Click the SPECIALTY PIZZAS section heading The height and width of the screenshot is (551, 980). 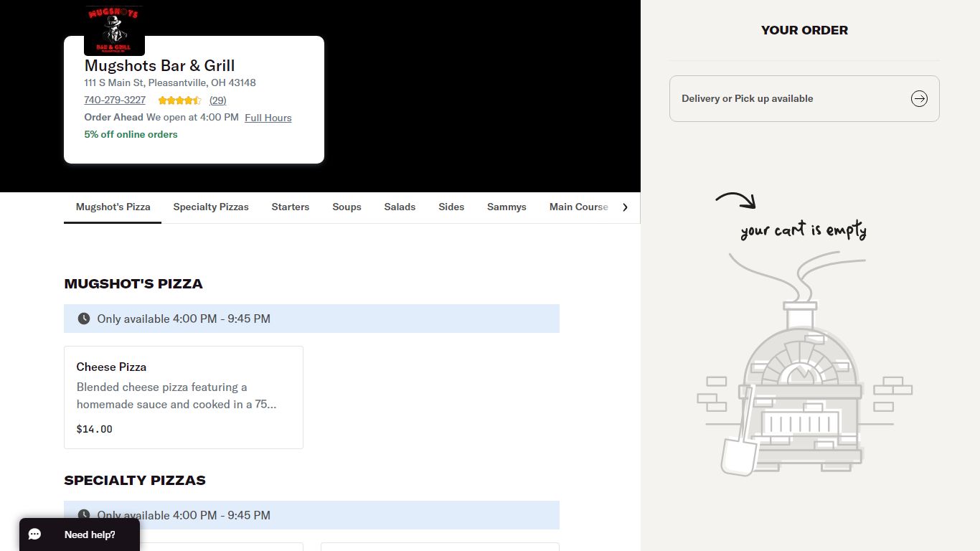click(x=135, y=481)
